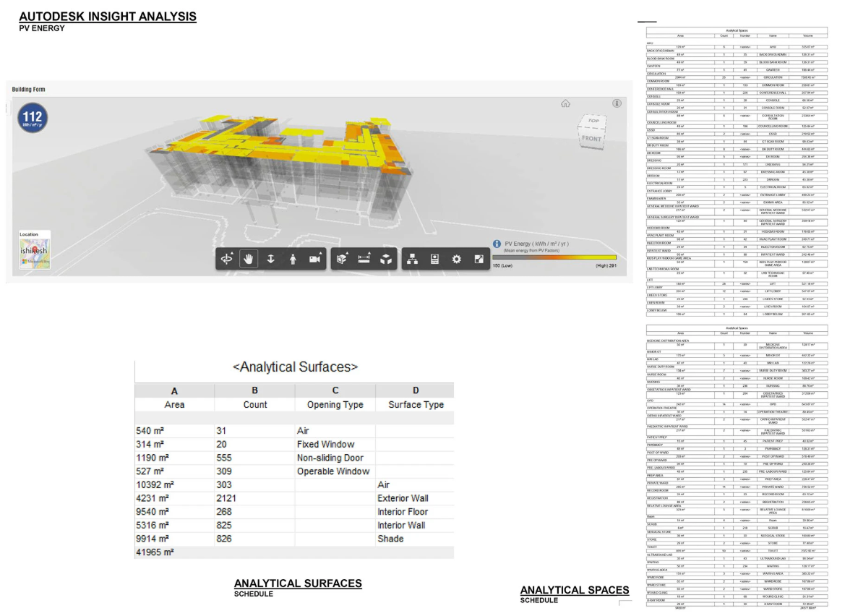Screen dimensions: 858x616
Task: Click the Count column label
Action: (255, 405)
